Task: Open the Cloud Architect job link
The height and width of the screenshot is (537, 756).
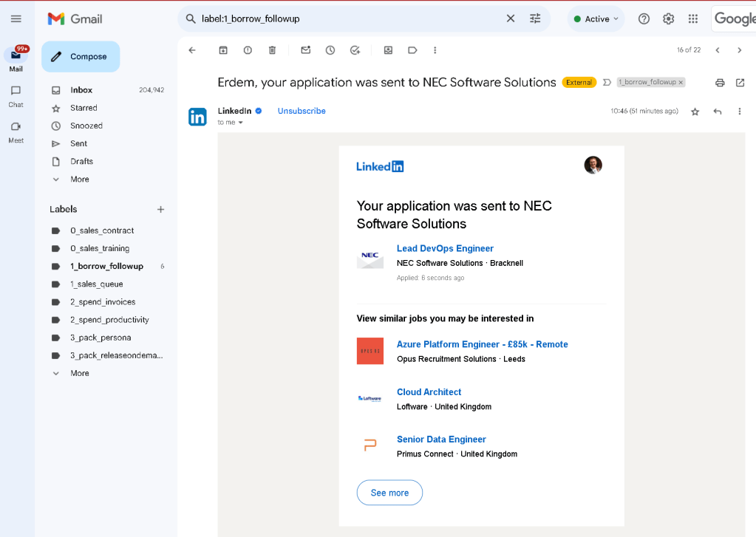Action: click(429, 392)
